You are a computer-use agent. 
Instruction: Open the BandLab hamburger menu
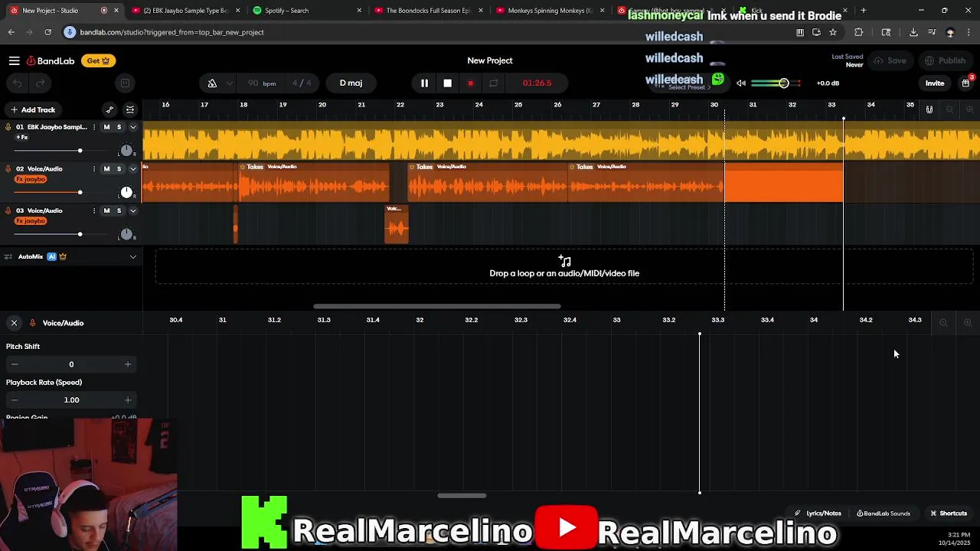pos(14,60)
